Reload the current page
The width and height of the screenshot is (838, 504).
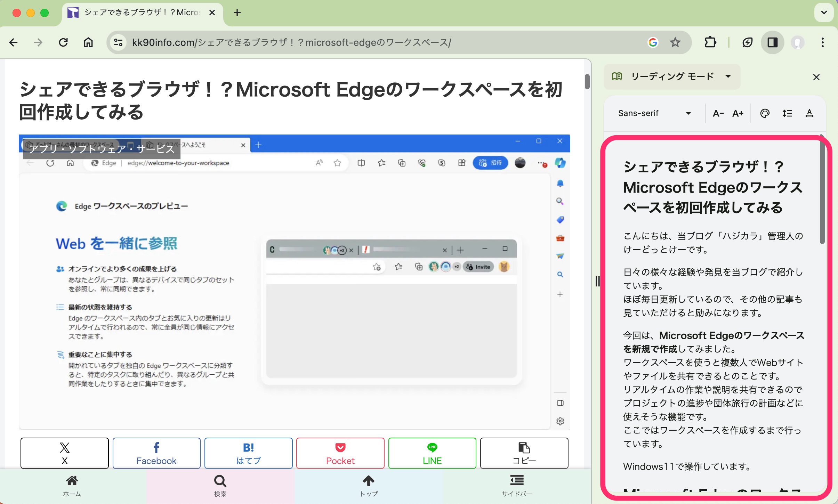coord(63,42)
